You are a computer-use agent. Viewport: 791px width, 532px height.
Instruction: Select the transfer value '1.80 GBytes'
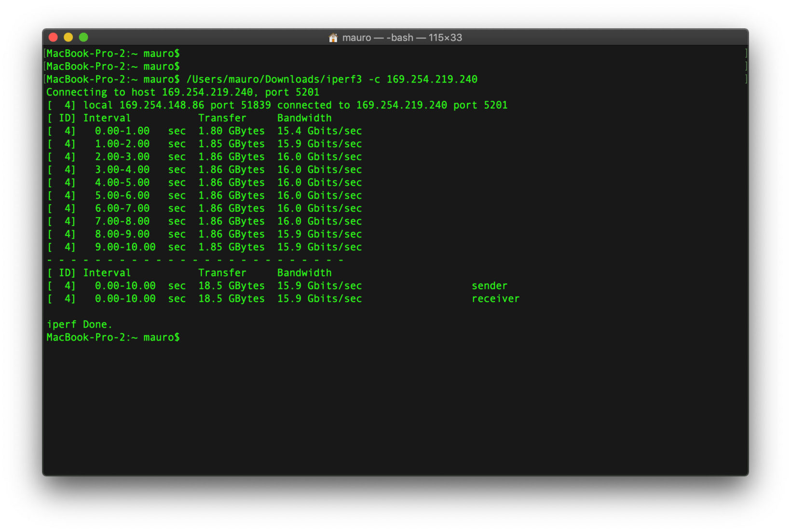point(232,131)
